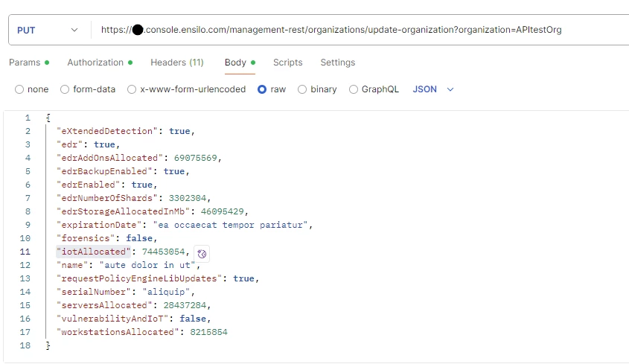Click the "vulnerabilityAndIoT" key

pyautogui.click(x=112, y=319)
